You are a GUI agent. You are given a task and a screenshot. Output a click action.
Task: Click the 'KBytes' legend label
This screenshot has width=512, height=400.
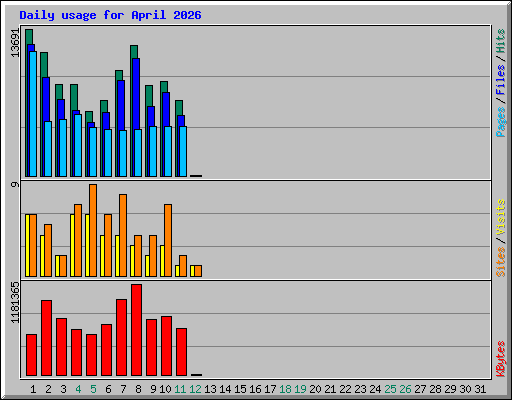[x=501, y=359]
